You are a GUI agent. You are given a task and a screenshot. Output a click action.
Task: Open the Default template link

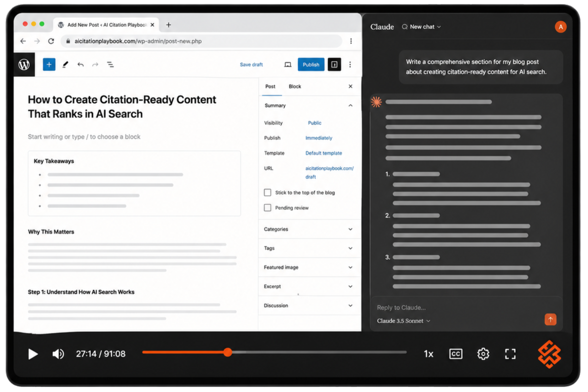[324, 153]
